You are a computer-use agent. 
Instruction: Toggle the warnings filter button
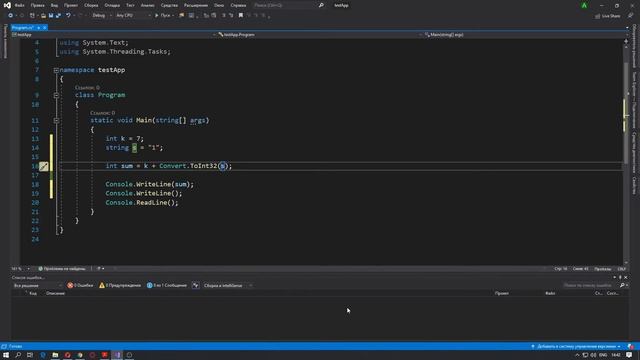[120, 285]
